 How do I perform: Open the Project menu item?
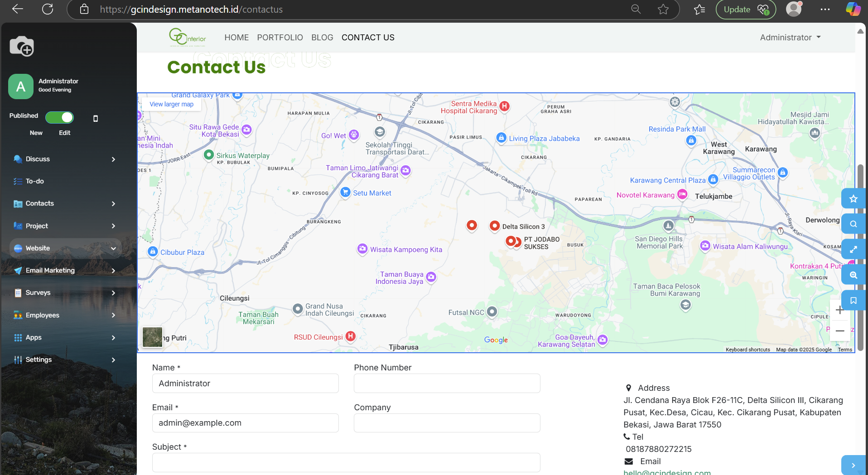37,226
